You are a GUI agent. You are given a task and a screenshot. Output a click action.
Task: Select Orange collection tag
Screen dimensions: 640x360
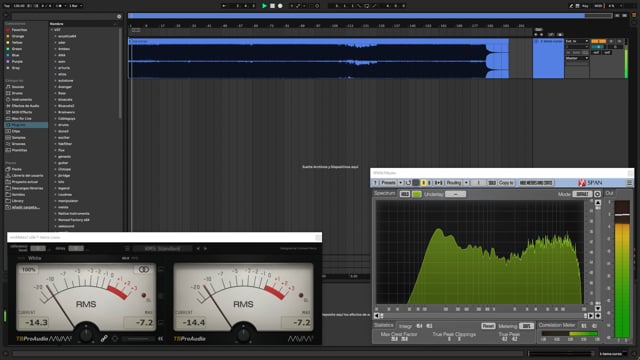[x=18, y=36]
